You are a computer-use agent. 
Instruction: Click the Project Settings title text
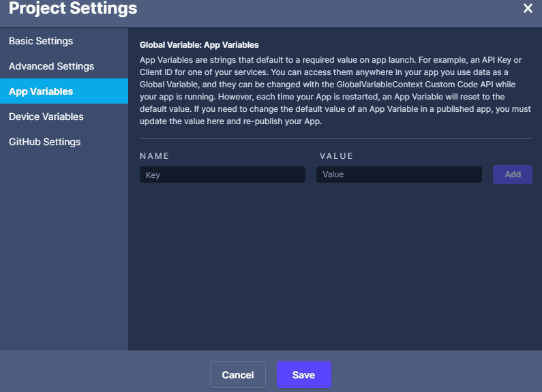tap(73, 9)
